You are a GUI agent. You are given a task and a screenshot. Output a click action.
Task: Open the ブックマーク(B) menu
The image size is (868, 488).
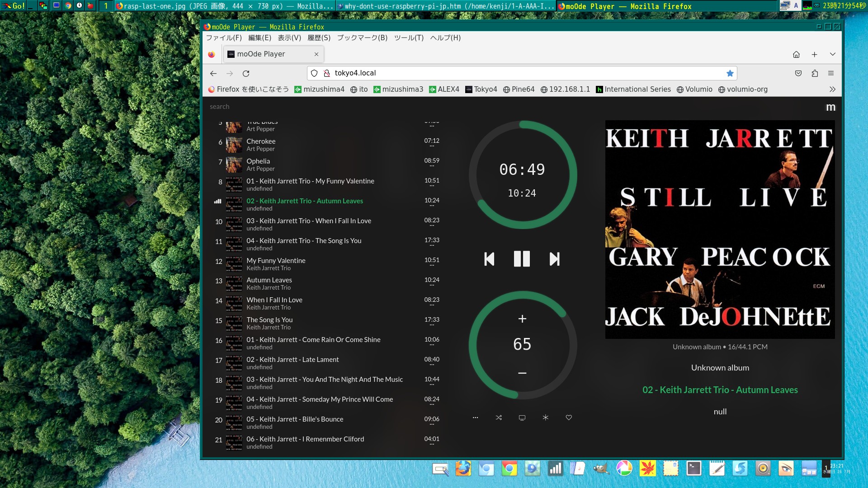pyautogui.click(x=362, y=38)
